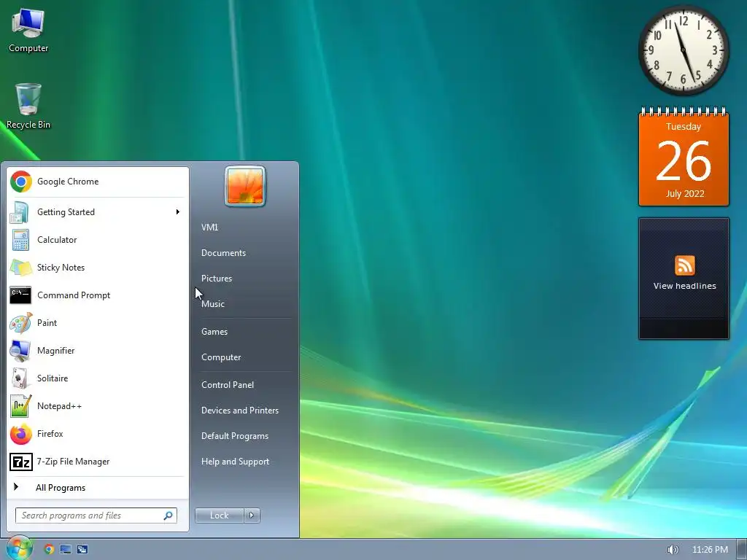This screenshot has width=747, height=560.
Task: Select the Recycle Bin desktop icon
Action: (28, 106)
